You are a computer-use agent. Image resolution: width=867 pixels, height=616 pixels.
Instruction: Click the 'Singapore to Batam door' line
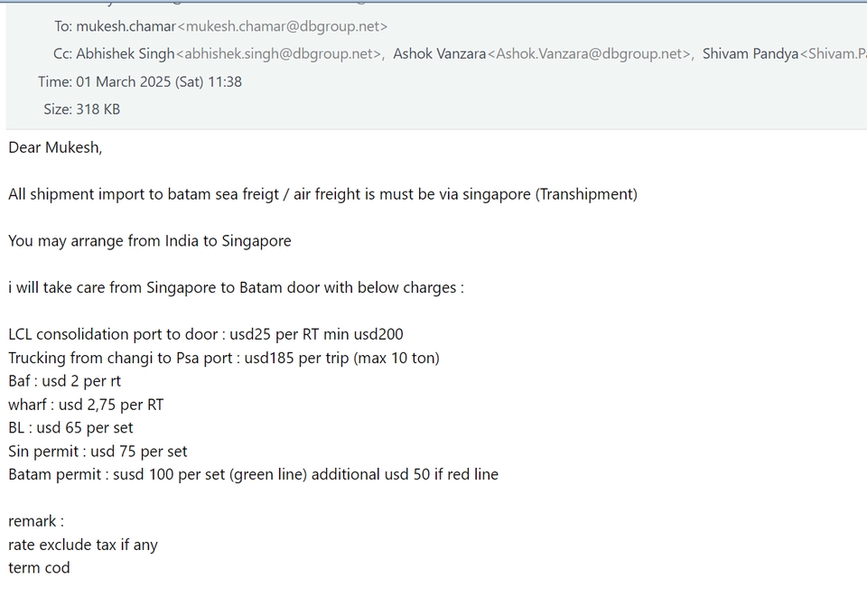(x=236, y=288)
